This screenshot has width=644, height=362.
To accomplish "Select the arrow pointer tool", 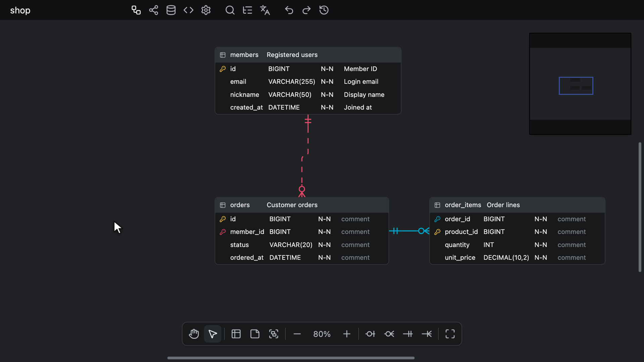I will [213, 334].
